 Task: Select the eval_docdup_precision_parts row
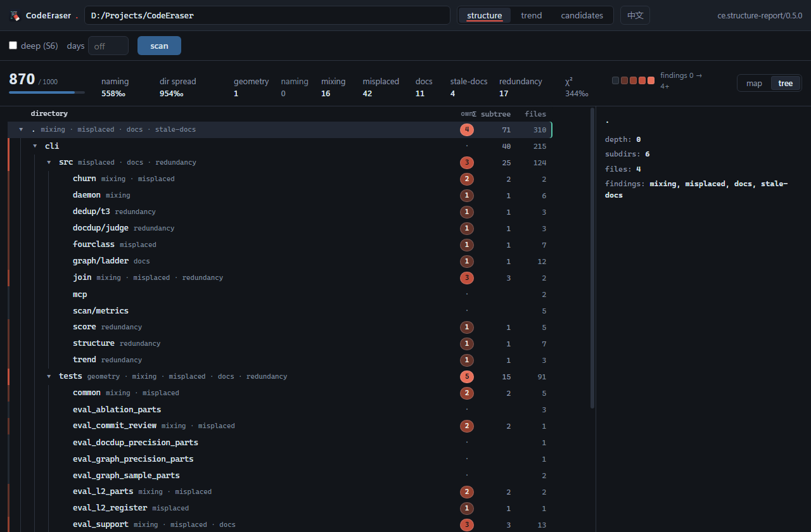coord(279,443)
